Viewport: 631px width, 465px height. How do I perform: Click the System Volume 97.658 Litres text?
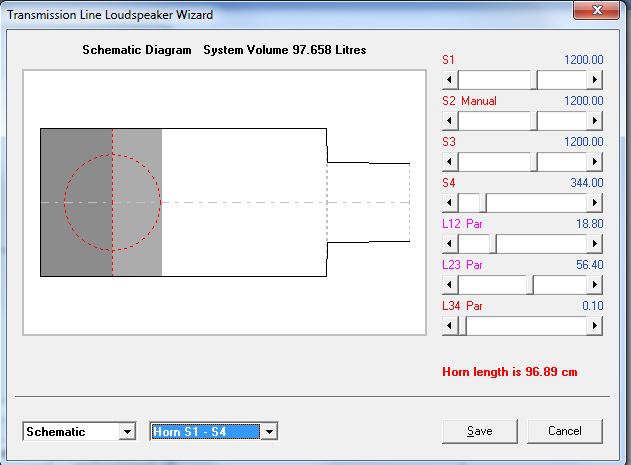tap(285, 50)
